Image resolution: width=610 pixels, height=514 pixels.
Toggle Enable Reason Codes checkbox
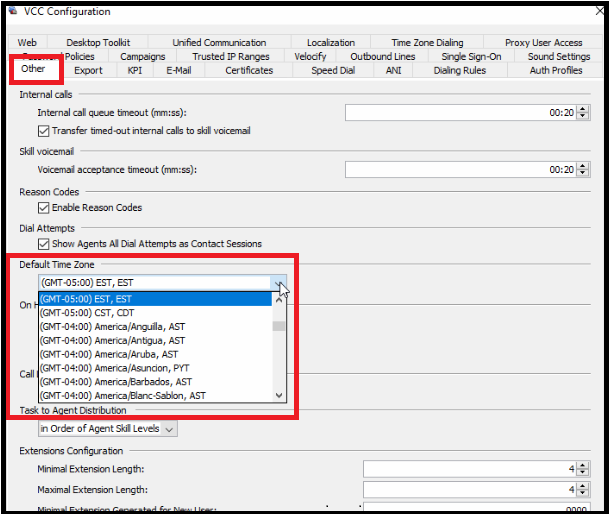point(44,208)
